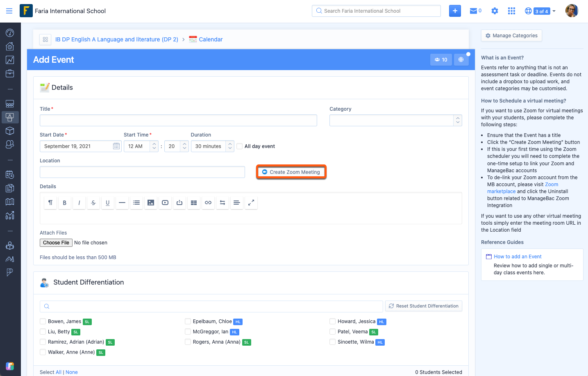Click into the Title input field

(x=178, y=121)
